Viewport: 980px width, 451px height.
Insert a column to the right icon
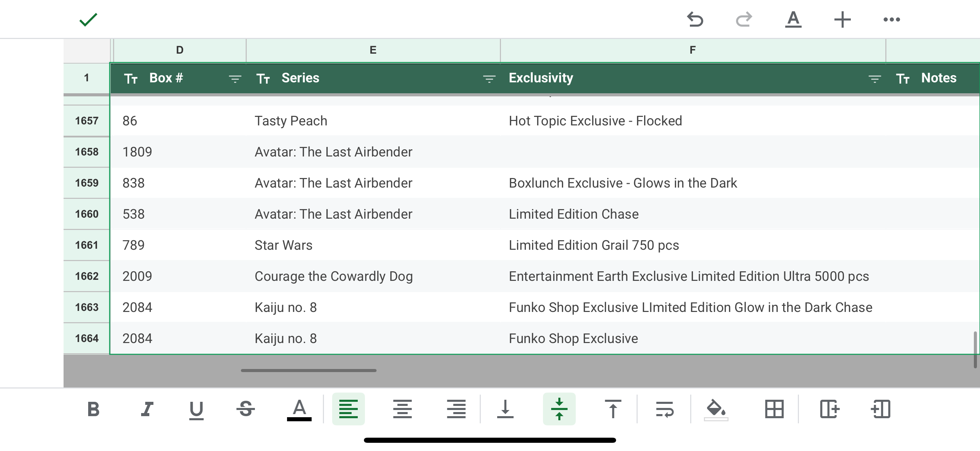[829, 409]
